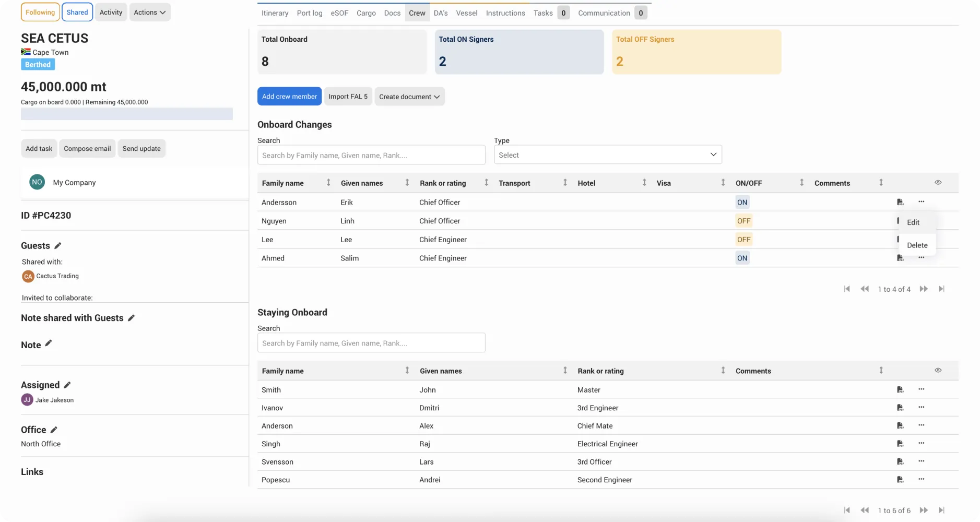Click Add crew member button

tap(289, 97)
